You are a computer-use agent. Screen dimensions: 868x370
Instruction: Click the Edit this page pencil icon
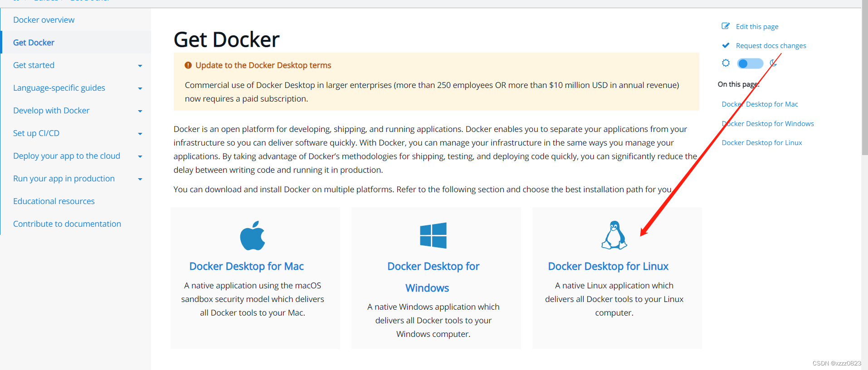(x=726, y=26)
